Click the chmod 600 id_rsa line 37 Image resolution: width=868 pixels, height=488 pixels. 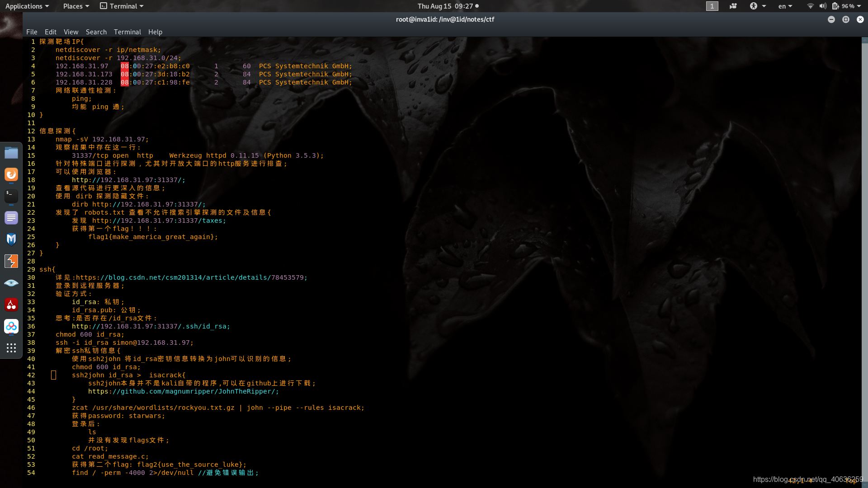90,334
